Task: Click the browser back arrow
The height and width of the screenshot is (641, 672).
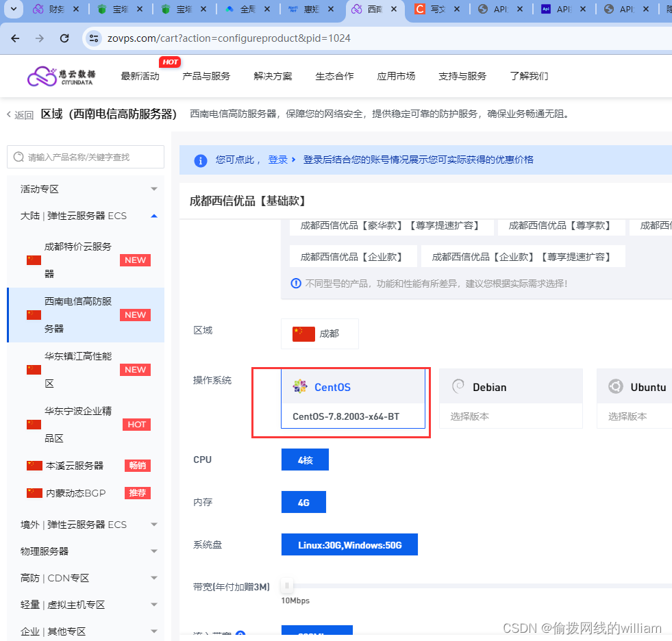Action: pyautogui.click(x=15, y=38)
